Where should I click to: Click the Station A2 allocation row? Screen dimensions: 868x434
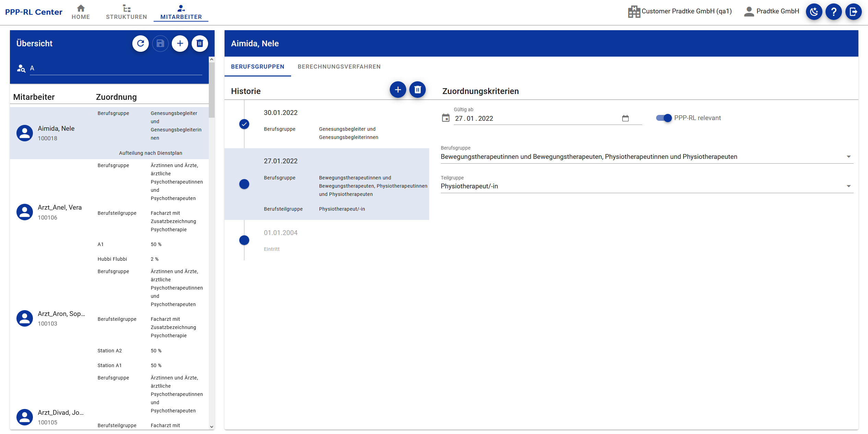click(x=151, y=351)
